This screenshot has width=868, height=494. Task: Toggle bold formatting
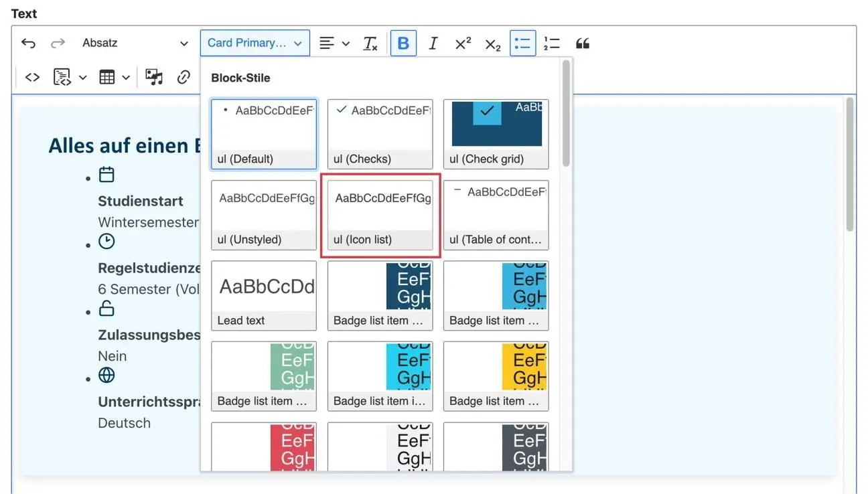point(403,44)
